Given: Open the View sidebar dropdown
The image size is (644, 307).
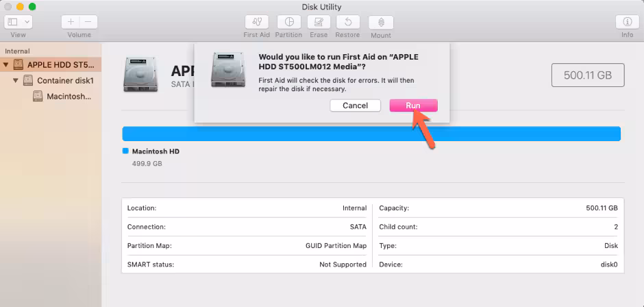Looking at the screenshot, I should point(18,22).
